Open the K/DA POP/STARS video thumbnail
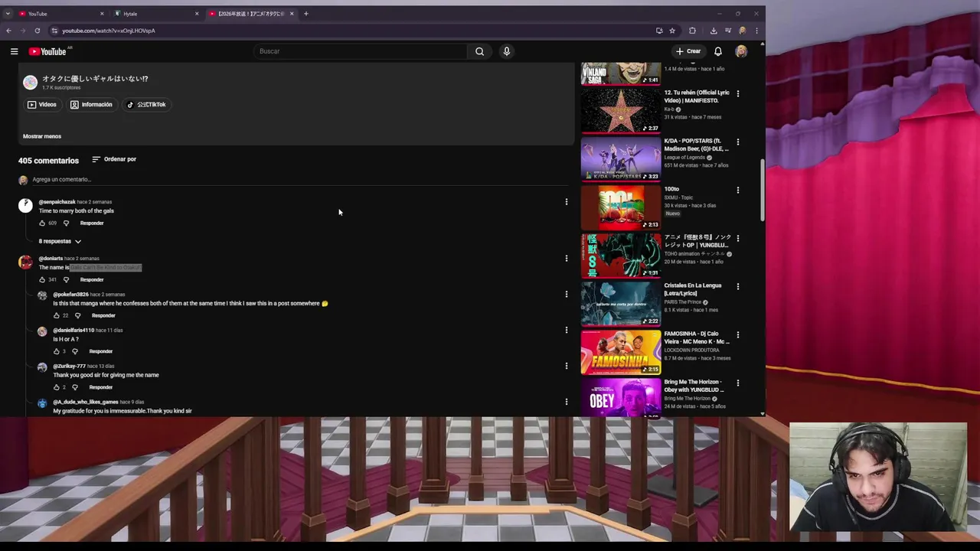 click(x=621, y=159)
